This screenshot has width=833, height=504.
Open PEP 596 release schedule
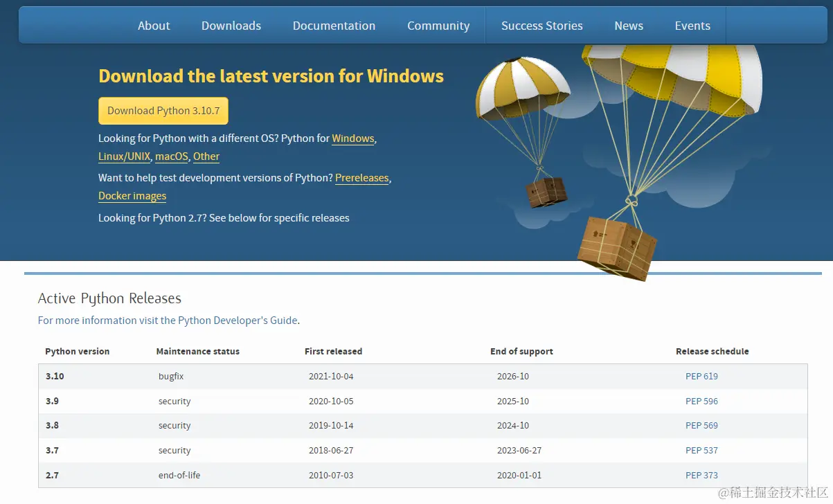pos(701,402)
